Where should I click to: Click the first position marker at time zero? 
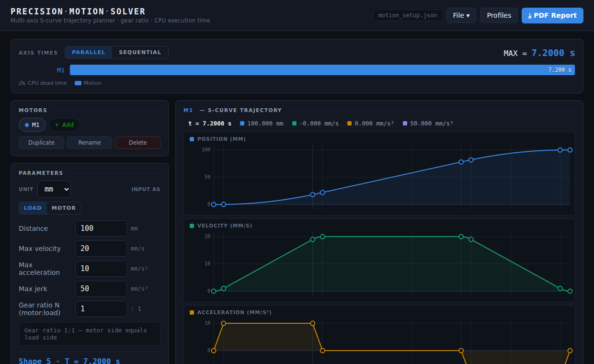[214, 205]
